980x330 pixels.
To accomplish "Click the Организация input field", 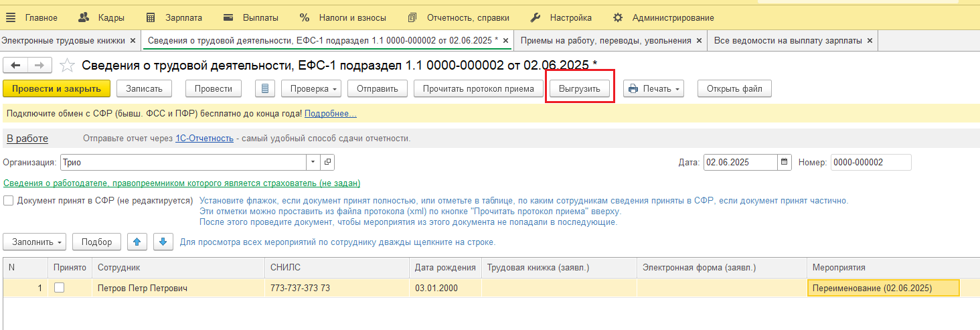I will coord(183,162).
